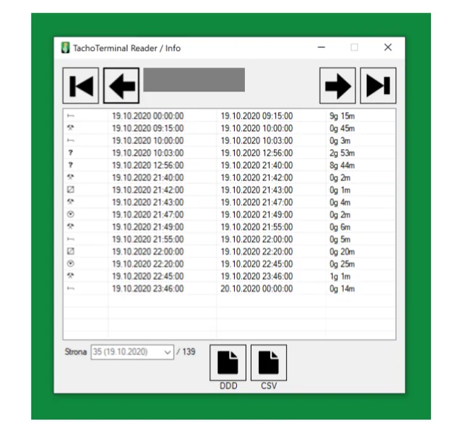Select rest icon in row 00:00:00

(x=70, y=116)
